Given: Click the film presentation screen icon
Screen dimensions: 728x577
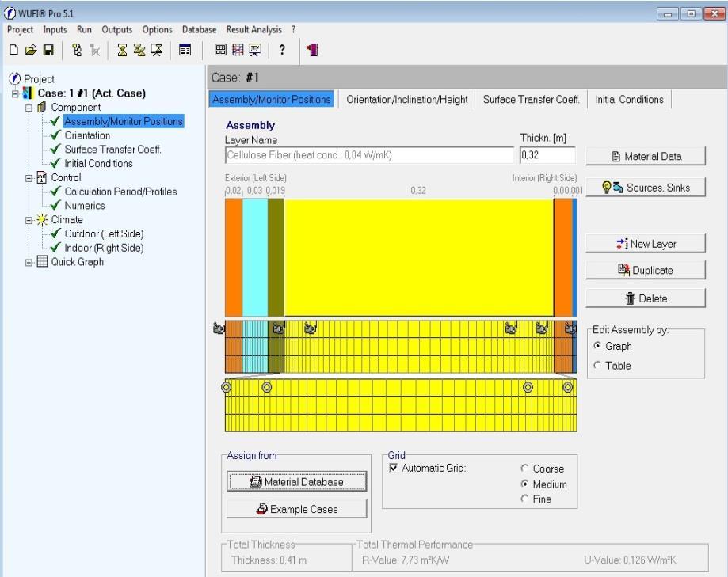Looking at the screenshot, I should pos(255,50).
